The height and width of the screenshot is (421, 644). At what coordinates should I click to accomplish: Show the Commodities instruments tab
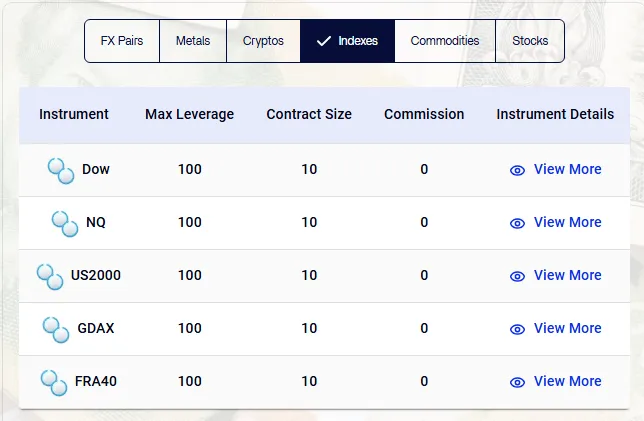pyautogui.click(x=445, y=41)
